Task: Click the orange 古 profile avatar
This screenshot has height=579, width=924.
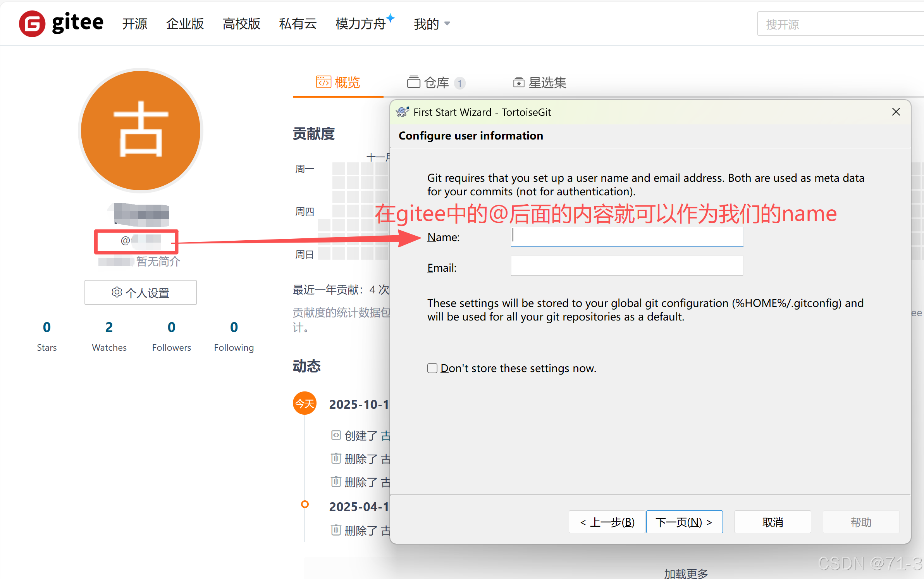Action: point(141,130)
